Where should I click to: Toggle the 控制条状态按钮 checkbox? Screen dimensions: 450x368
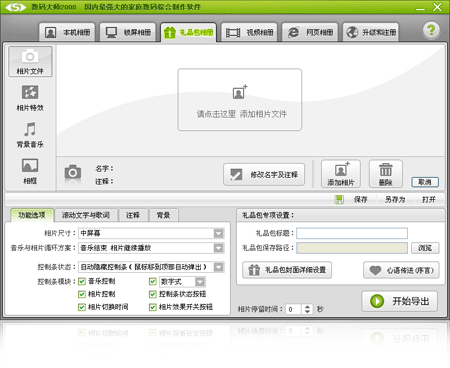pos(153,294)
